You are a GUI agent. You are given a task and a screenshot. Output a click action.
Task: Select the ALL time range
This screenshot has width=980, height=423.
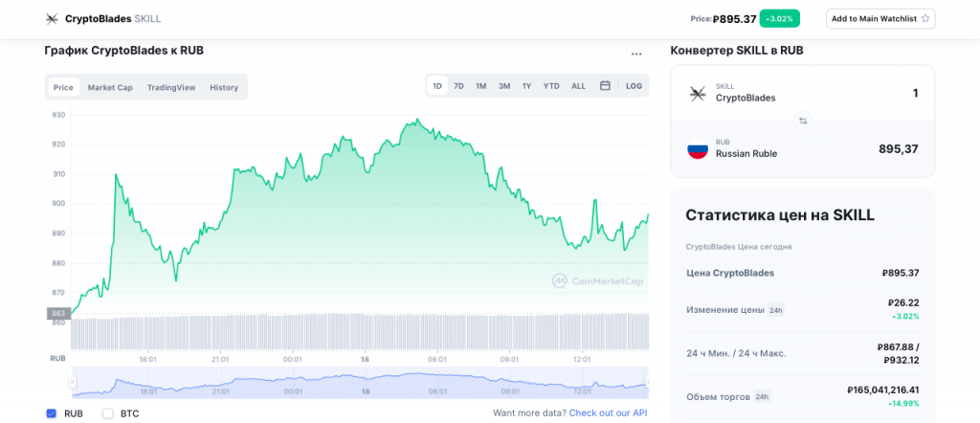coord(578,86)
